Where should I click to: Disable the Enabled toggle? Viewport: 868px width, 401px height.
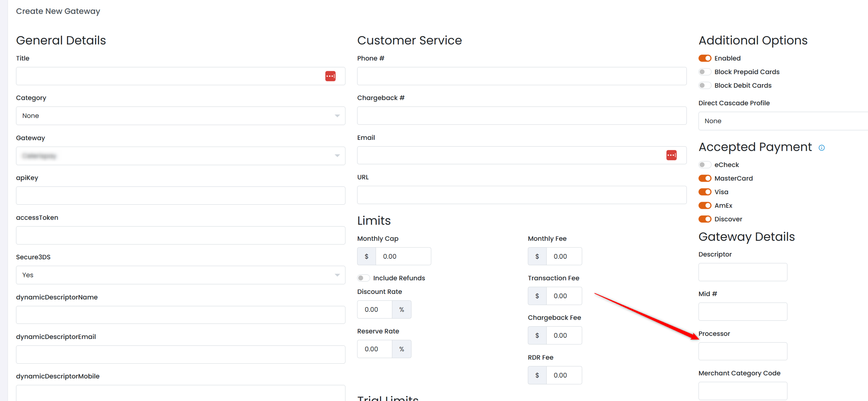(705, 58)
